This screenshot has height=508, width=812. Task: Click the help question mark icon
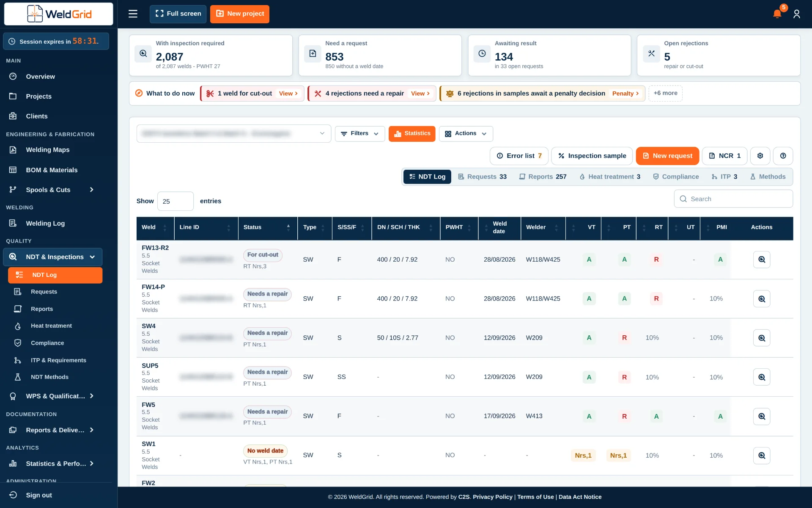point(783,156)
